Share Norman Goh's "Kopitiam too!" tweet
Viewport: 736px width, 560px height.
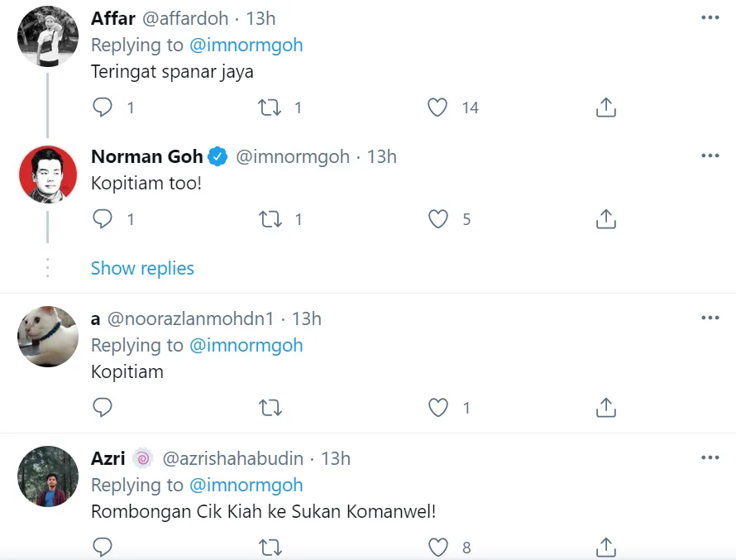pos(605,218)
